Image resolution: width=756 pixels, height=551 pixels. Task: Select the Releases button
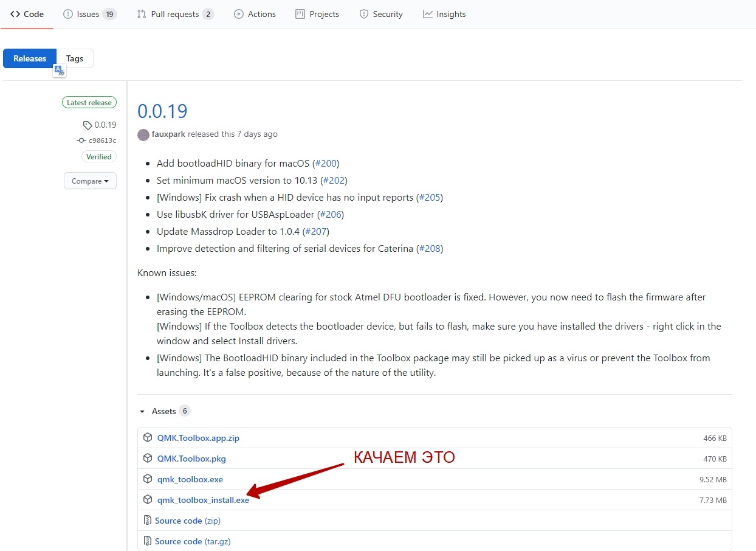point(30,58)
